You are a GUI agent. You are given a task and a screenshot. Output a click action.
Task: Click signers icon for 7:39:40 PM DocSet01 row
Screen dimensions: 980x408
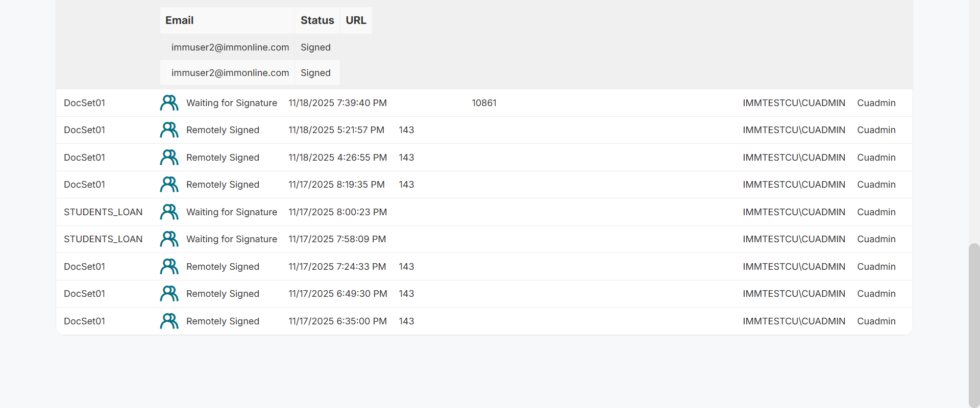(169, 103)
